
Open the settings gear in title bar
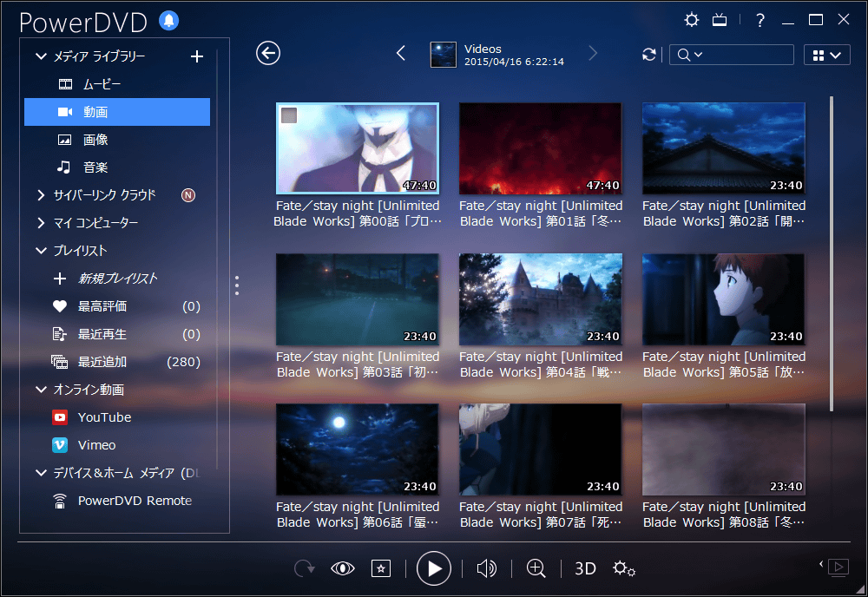tap(692, 21)
